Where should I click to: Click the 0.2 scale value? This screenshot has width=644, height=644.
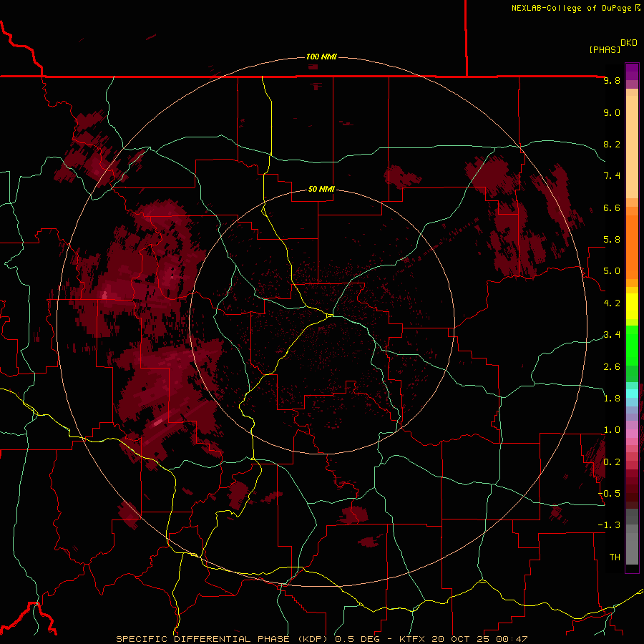pyautogui.click(x=612, y=462)
